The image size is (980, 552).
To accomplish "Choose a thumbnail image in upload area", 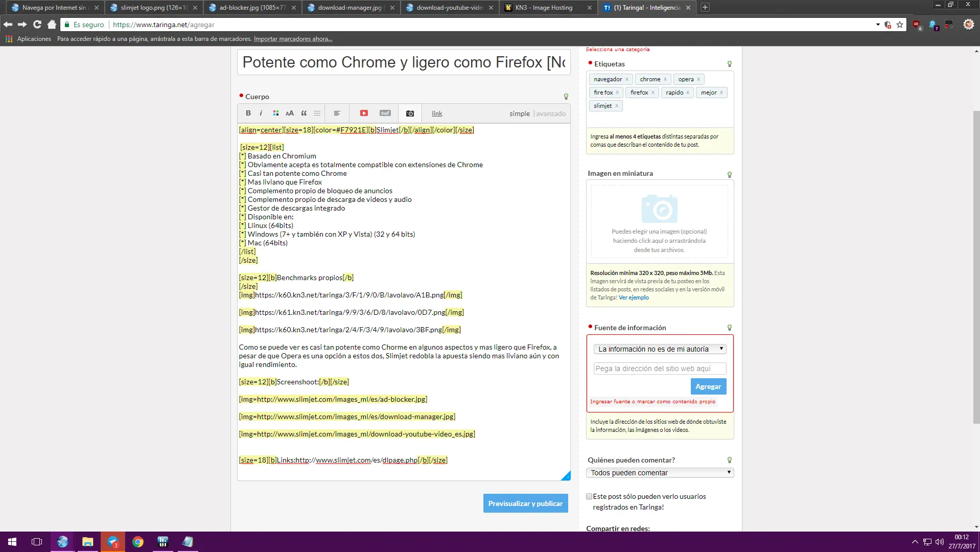I will [x=660, y=222].
